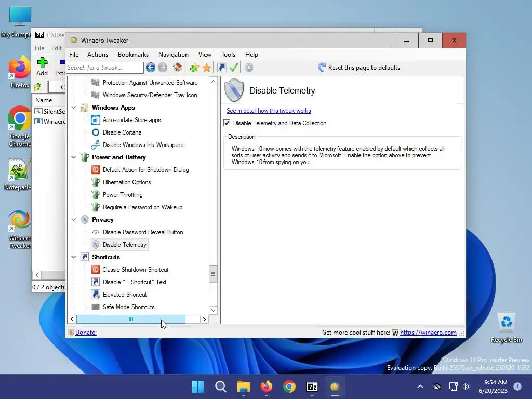The height and width of the screenshot is (399, 532).
Task: Select Disable Cortana tweak
Action: 122,132
